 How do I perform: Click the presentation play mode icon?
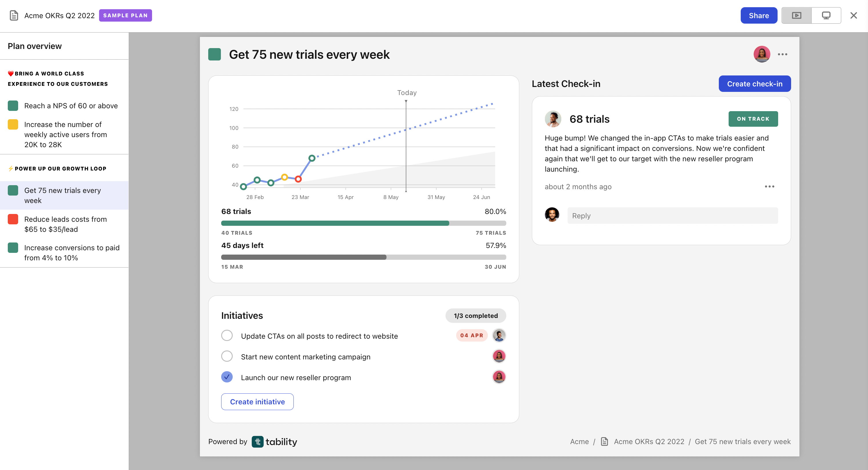click(x=796, y=16)
